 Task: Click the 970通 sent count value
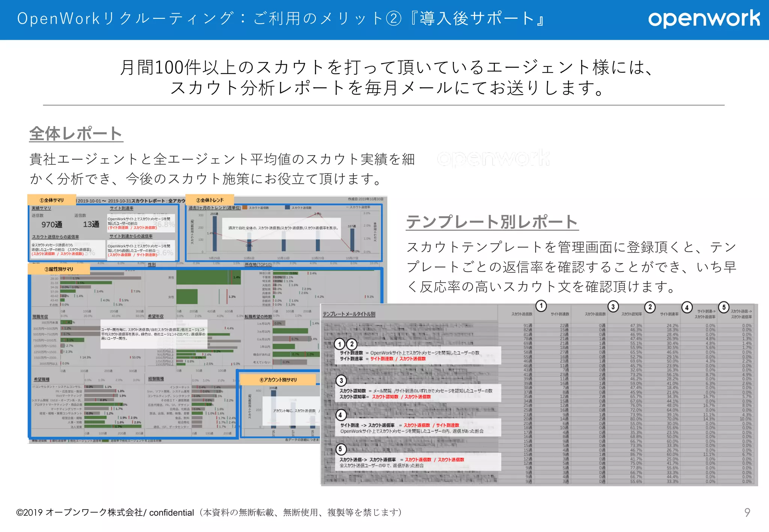tap(52, 224)
